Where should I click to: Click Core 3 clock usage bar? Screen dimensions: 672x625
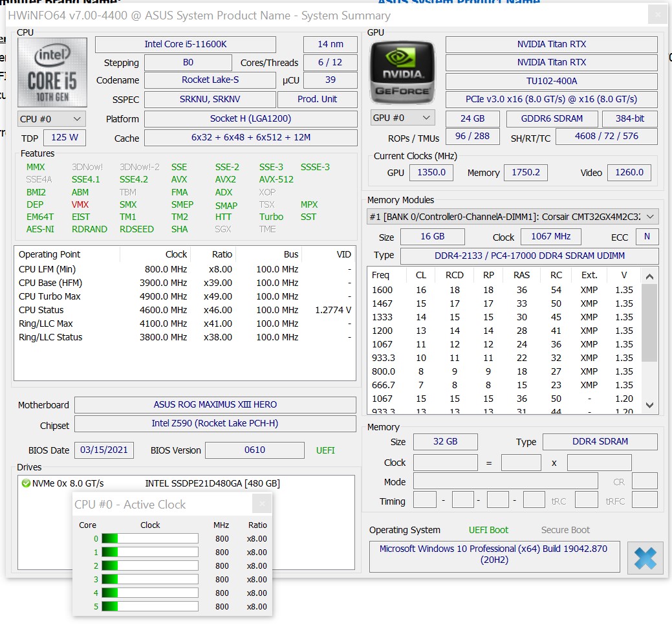point(150,579)
